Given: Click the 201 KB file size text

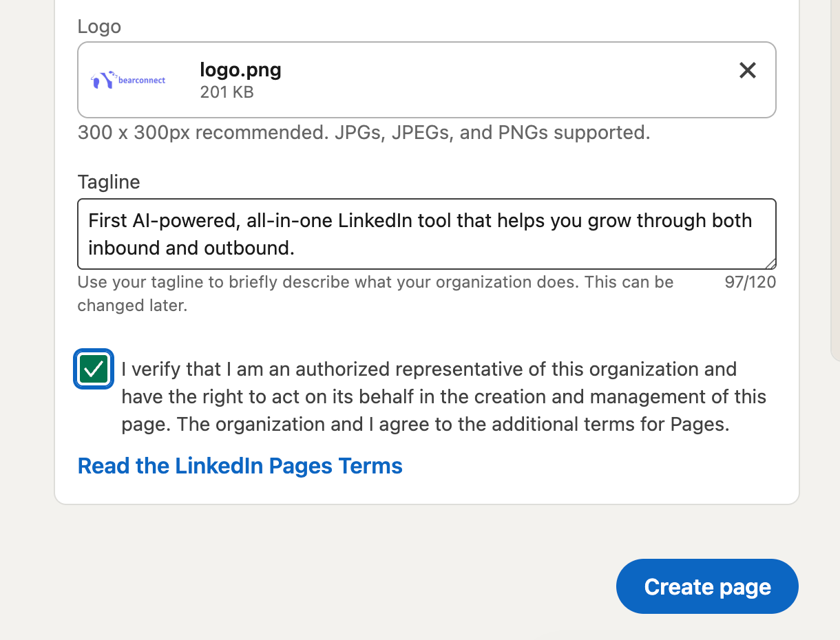Looking at the screenshot, I should pyautogui.click(x=227, y=92).
